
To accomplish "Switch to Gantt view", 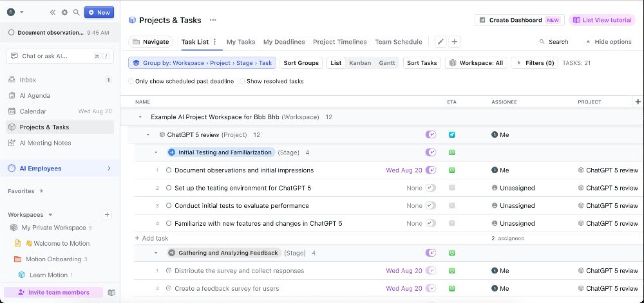I will click(x=387, y=63).
